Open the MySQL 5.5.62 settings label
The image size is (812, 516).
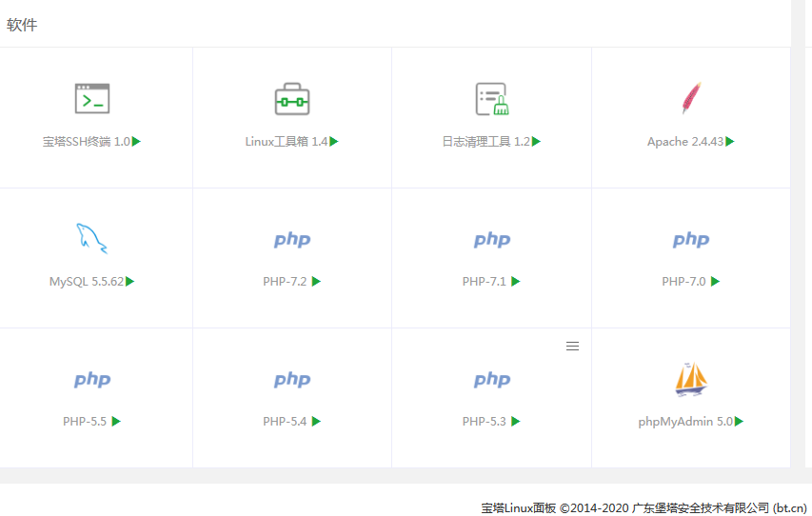pyautogui.click(x=87, y=281)
